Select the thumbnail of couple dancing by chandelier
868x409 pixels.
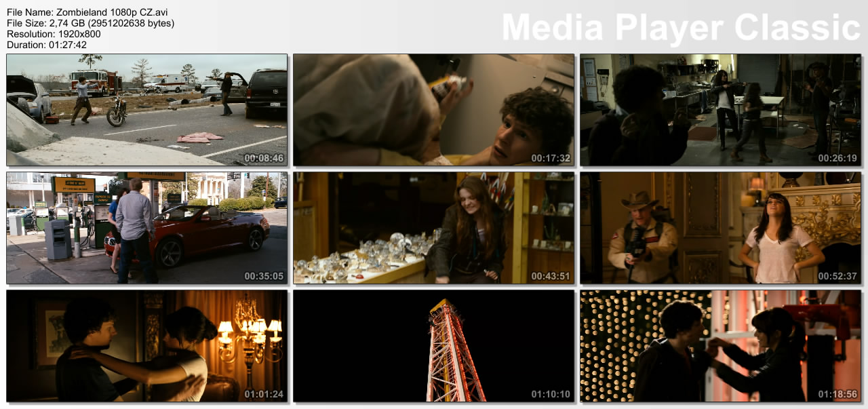pos(146,346)
